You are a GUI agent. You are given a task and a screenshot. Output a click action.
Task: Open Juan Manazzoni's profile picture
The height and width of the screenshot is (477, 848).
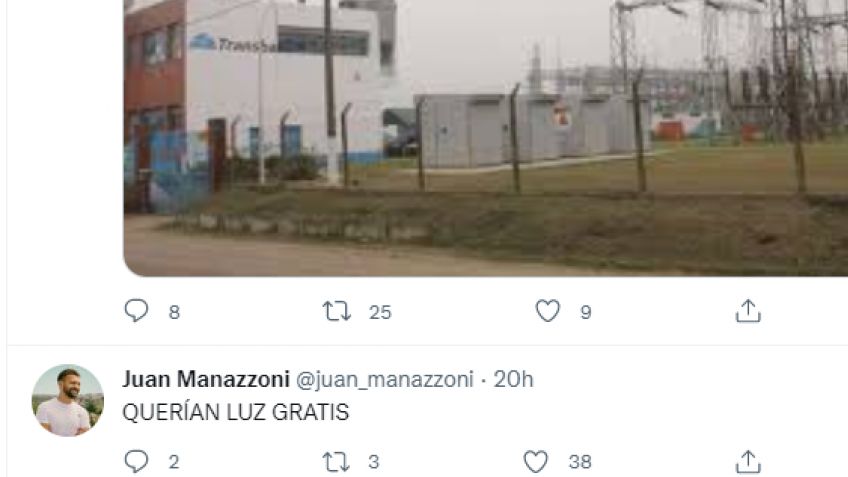[x=68, y=400]
